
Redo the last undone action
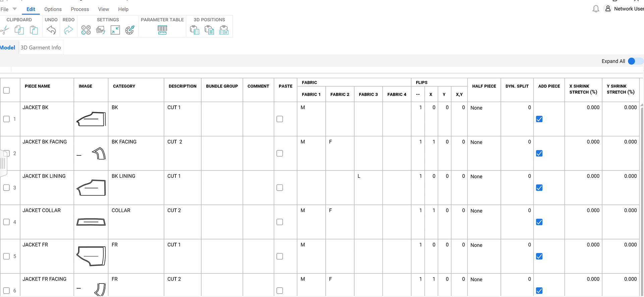(x=68, y=30)
